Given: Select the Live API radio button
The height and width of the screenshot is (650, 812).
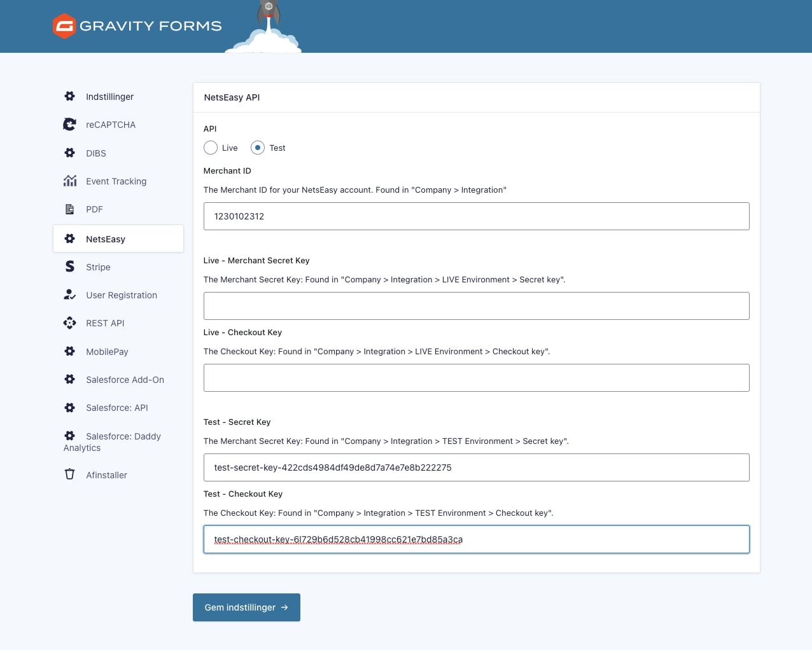Looking at the screenshot, I should pos(211,148).
